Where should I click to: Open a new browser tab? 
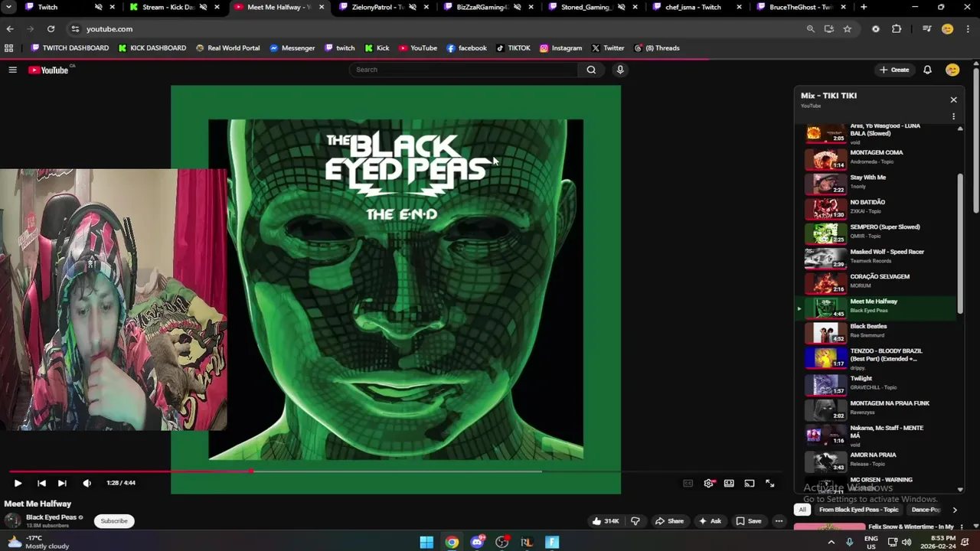pos(864,8)
